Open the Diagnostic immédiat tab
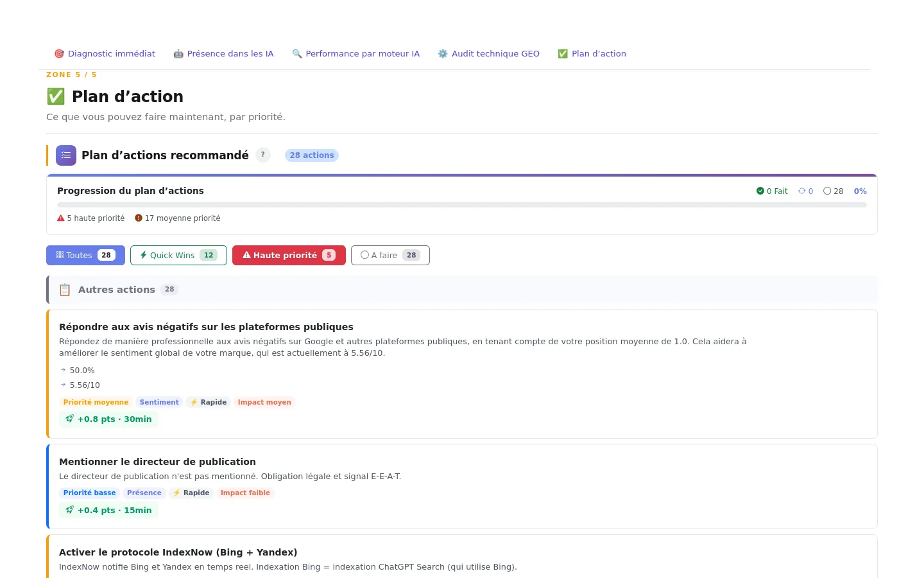This screenshot has height=578, width=924. [105, 54]
